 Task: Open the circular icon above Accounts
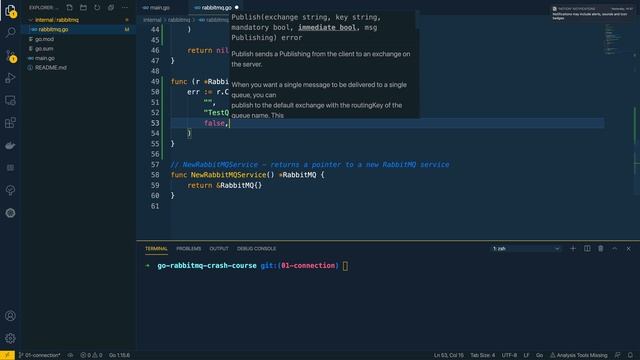click(10, 213)
